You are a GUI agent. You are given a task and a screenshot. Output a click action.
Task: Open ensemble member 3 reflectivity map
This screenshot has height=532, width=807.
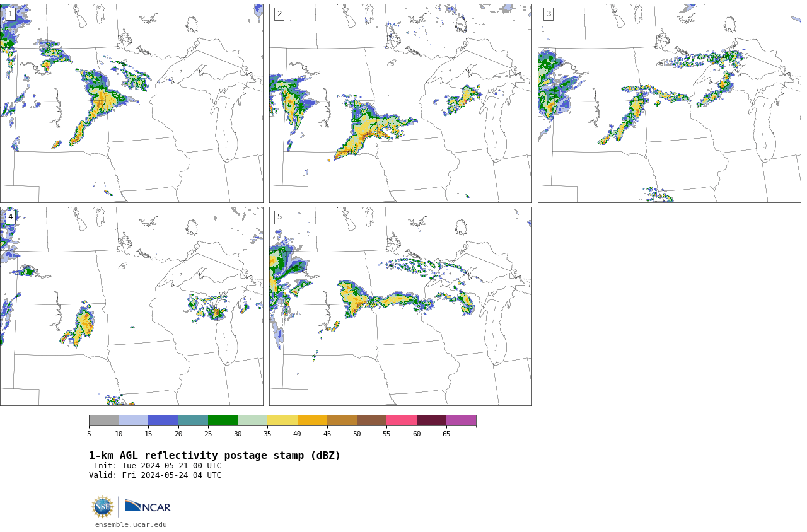click(x=669, y=103)
